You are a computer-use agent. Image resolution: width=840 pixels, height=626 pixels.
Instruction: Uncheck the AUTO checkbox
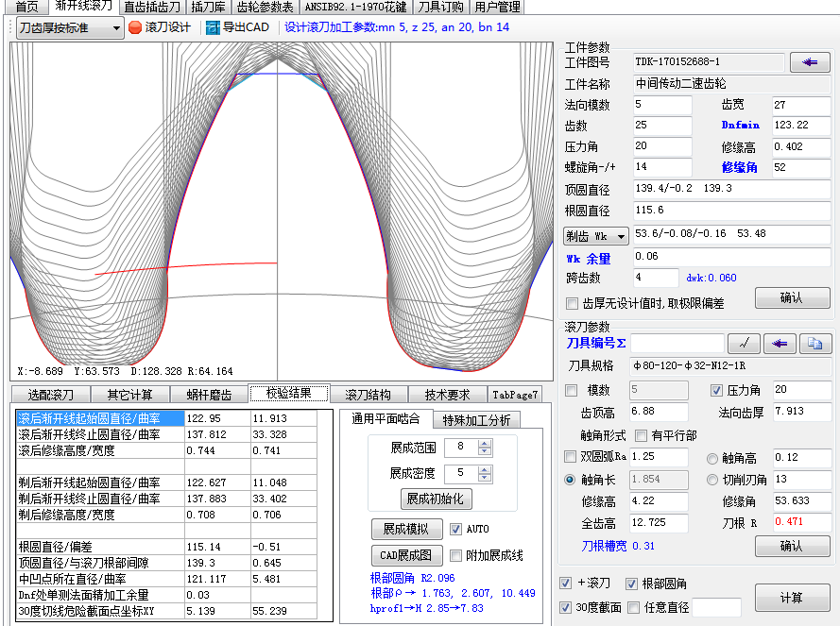click(x=455, y=529)
